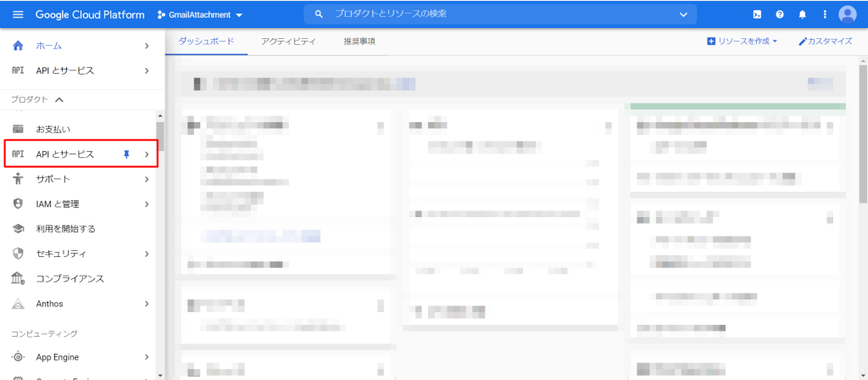
Task: Click the カスタマイズ button
Action: coord(825,41)
